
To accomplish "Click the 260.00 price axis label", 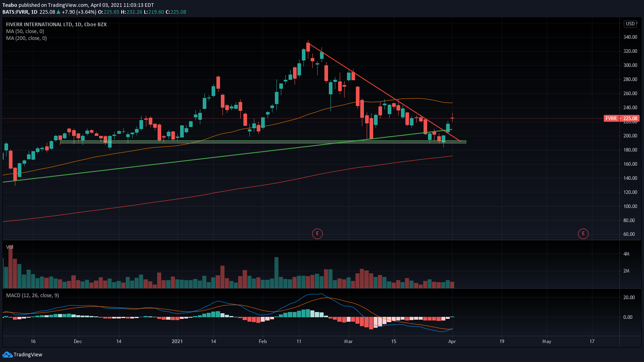I will tap(630, 94).
